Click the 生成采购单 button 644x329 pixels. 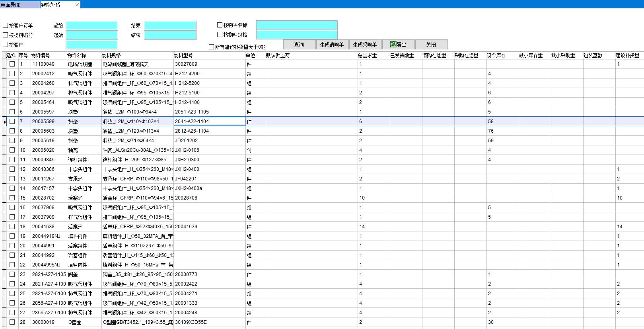click(x=365, y=45)
